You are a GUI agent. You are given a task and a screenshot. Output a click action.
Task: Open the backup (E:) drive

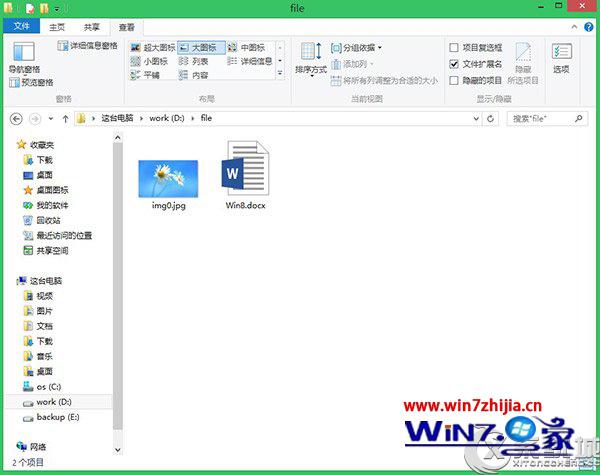(x=51, y=417)
